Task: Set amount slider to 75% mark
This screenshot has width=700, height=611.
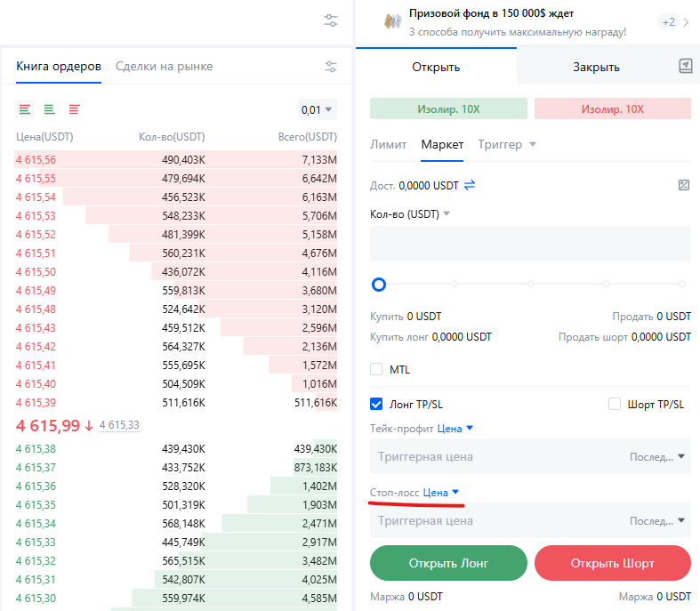Action: 607,284
